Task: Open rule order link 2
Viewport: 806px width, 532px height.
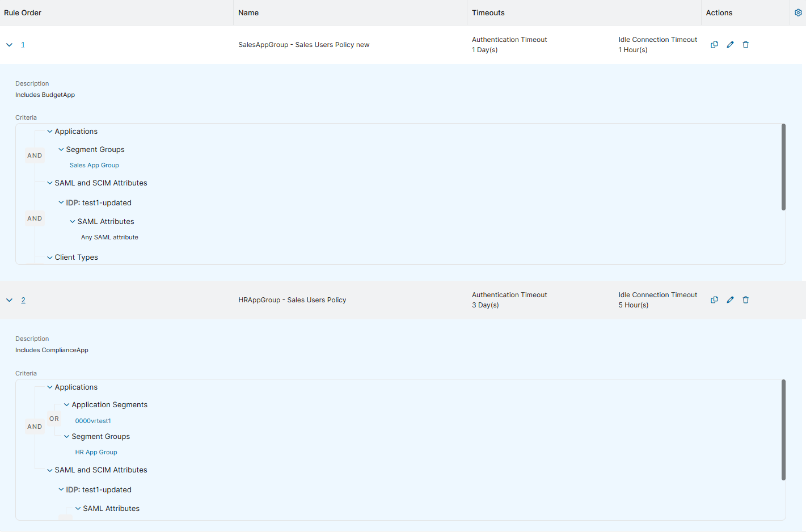Action: (23, 300)
